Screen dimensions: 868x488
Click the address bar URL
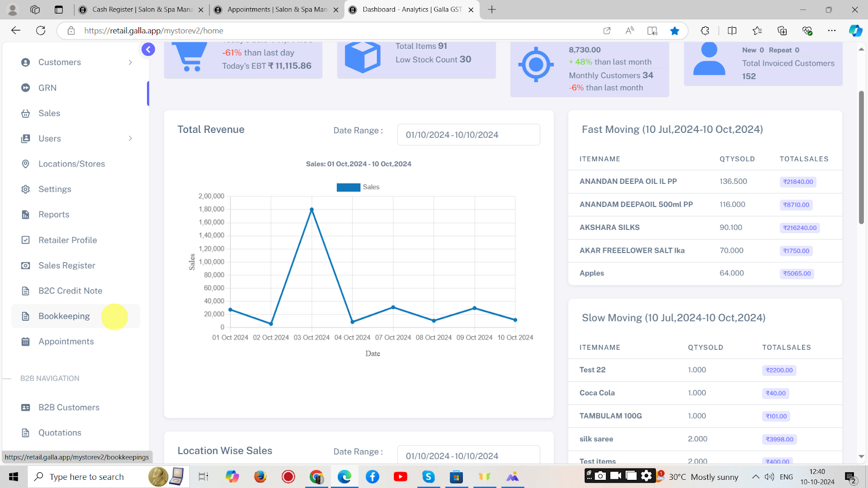pyautogui.click(x=154, y=30)
